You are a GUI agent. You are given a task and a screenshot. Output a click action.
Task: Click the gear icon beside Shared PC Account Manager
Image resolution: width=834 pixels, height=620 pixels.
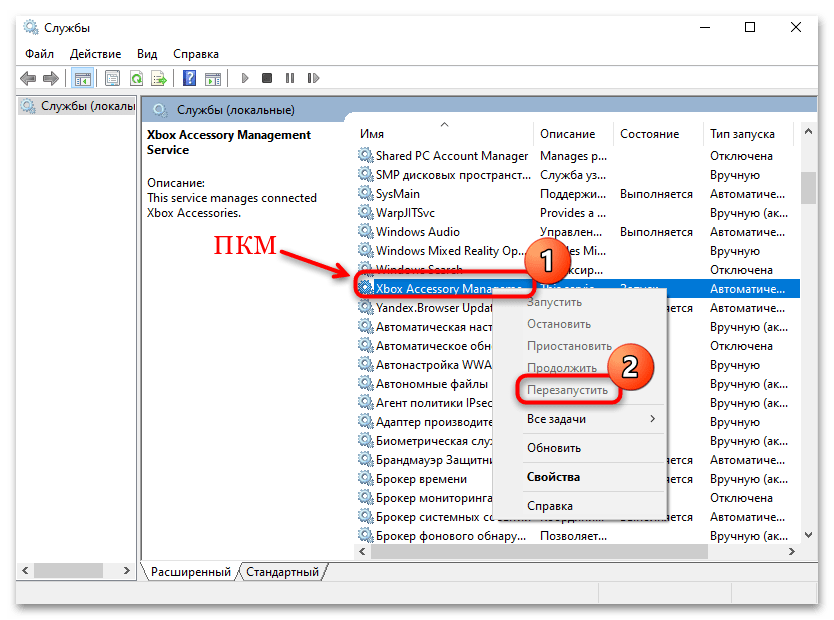point(365,155)
